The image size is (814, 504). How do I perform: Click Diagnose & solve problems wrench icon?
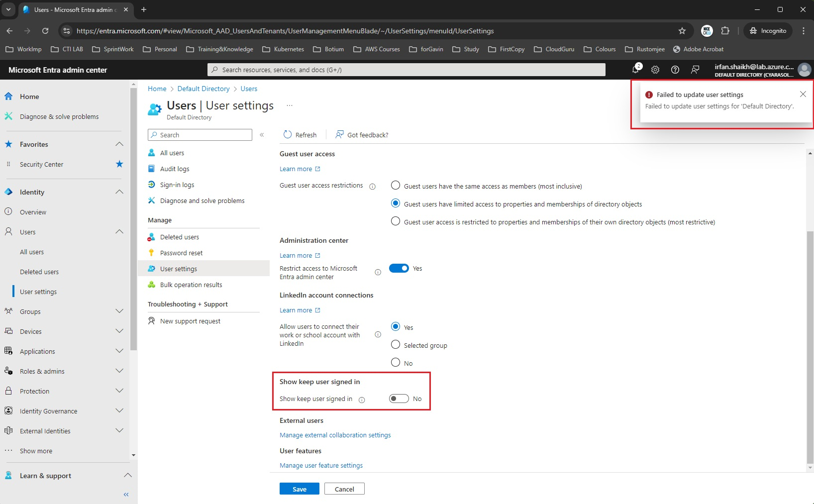coord(8,116)
